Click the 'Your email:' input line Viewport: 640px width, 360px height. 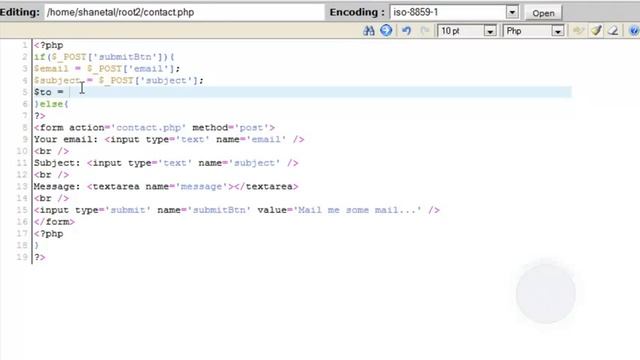(x=169, y=140)
